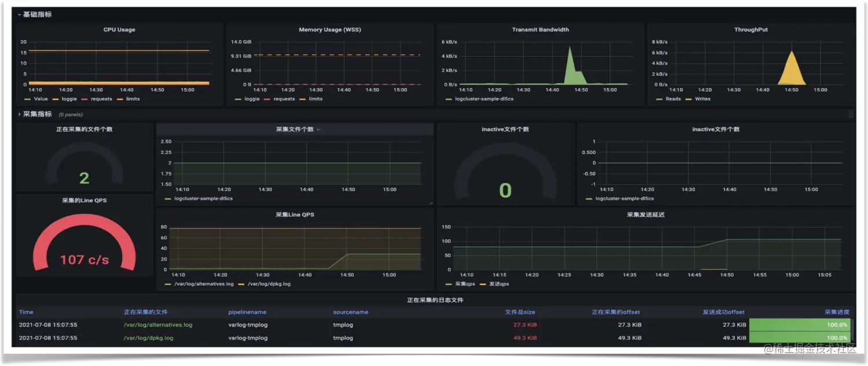
Task: Click the 100.0% progress bar for dpkg.log
Action: point(800,338)
